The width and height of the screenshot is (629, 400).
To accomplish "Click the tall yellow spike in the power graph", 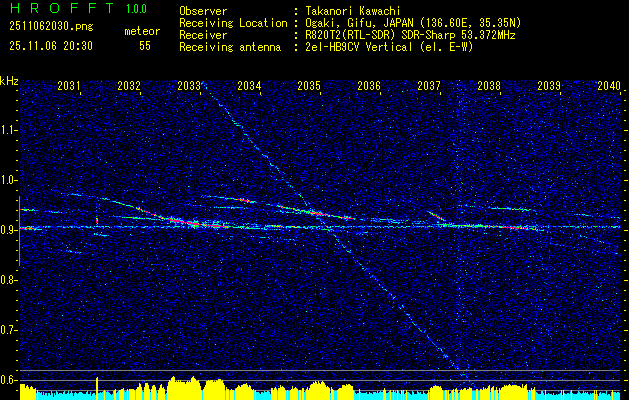I will coord(97,388).
